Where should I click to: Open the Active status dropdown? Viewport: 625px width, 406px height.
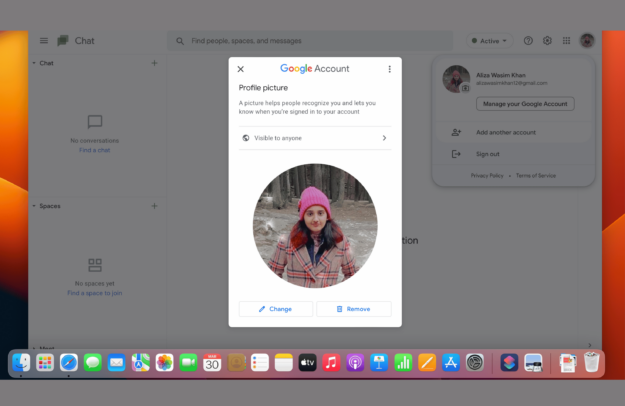[x=489, y=41]
